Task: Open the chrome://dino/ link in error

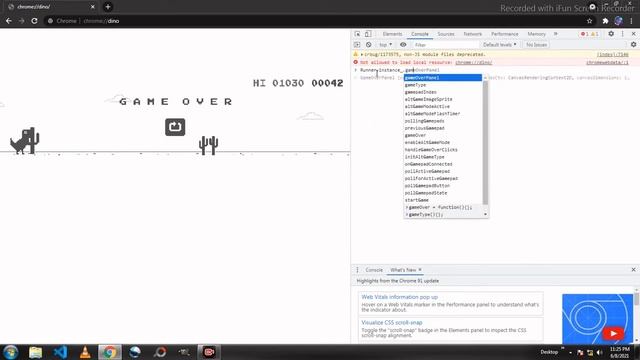Action: click(473, 62)
